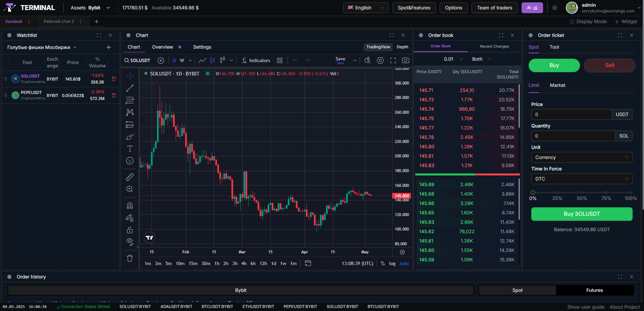Take a chart snapshot with camera icon
The height and width of the screenshot is (311, 644).
[406, 60]
